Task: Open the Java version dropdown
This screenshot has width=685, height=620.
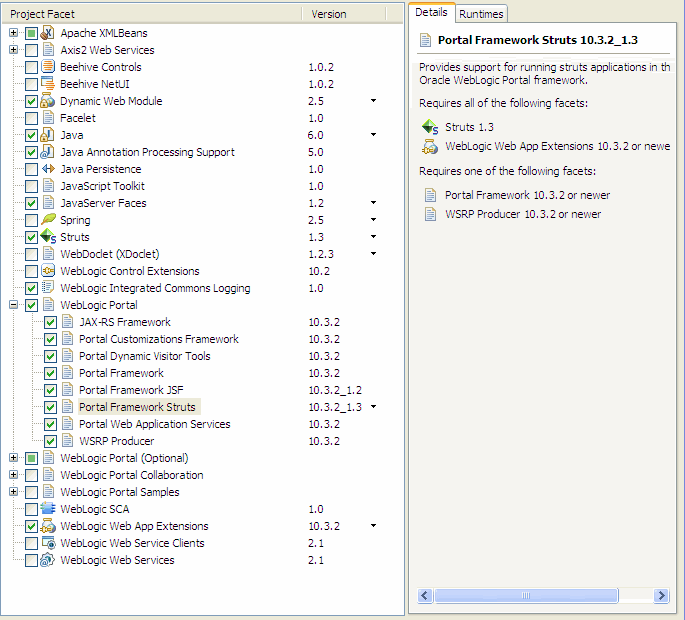Action: 374,135
